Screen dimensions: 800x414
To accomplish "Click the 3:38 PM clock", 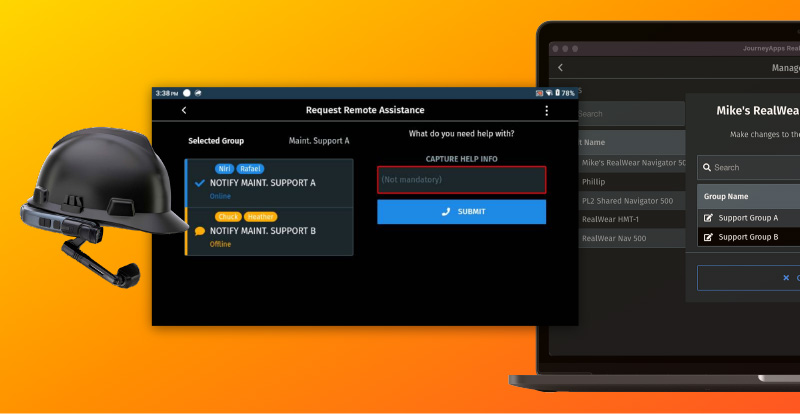I will tap(167, 93).
